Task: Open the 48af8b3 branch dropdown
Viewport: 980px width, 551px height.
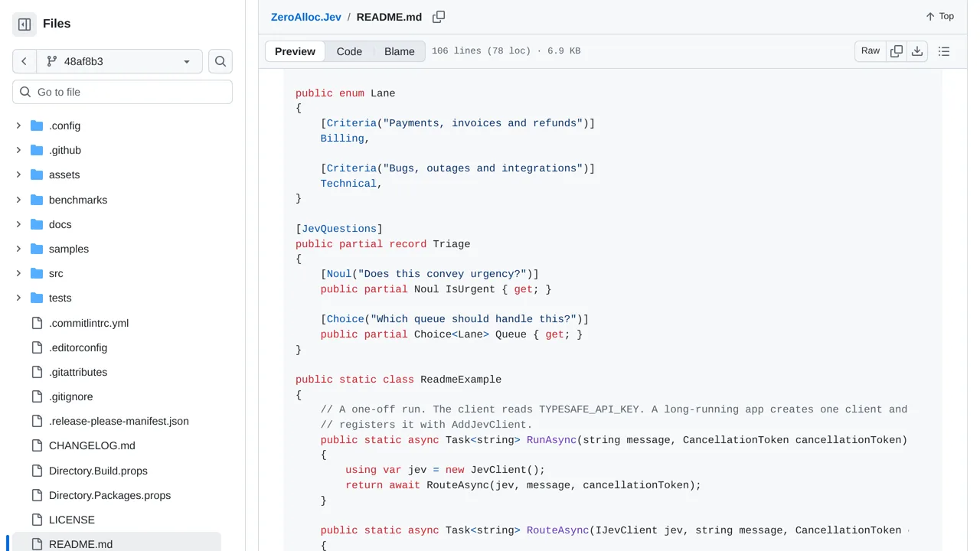Action: click(119, 61)
